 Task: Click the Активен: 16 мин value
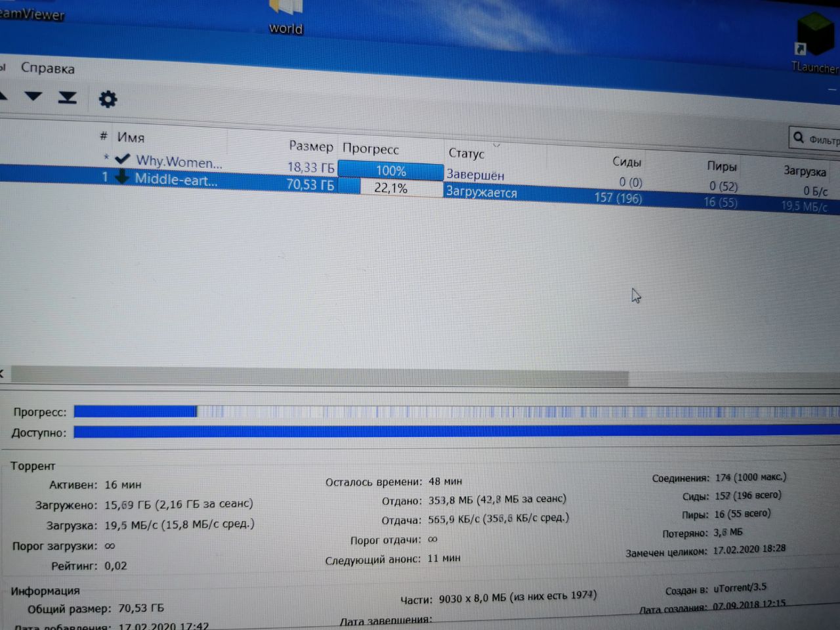123,485
